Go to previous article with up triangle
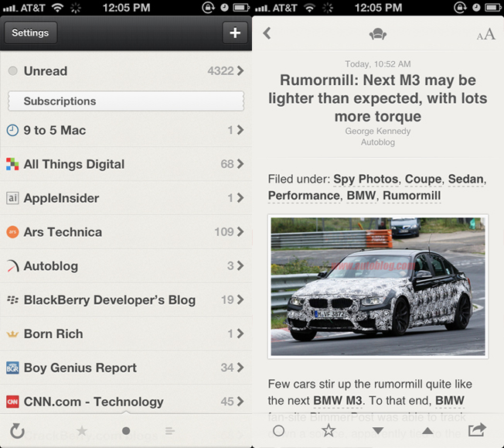Viewport: 504px width, 448px height. [x=427, y=430]
